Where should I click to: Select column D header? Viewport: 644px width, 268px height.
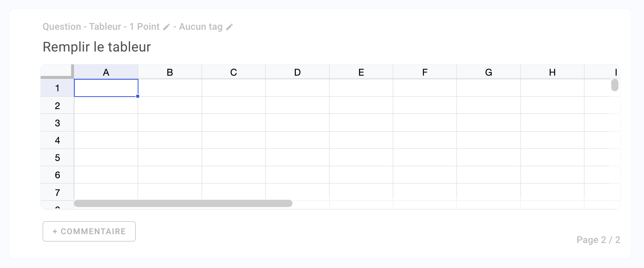pos(297,72)
